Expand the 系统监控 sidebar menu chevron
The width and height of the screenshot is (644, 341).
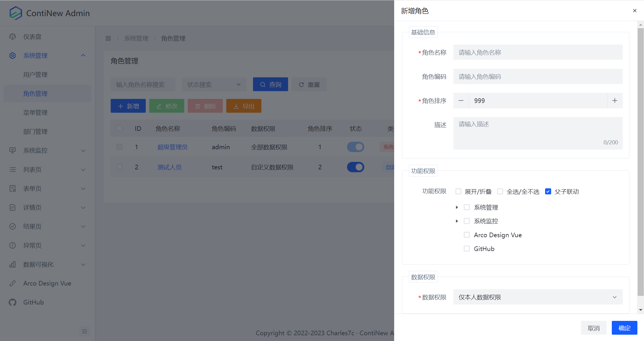(x=83, y=150)
